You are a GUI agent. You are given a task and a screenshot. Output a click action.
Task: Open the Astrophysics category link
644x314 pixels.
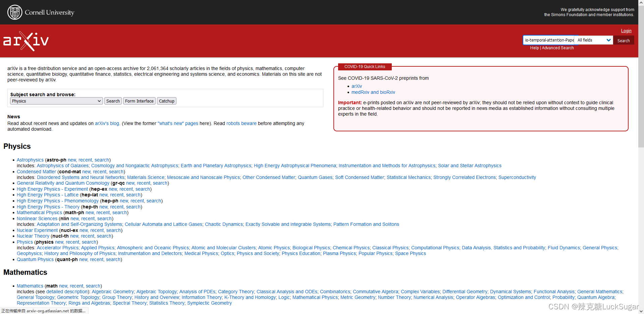point(30,160)
